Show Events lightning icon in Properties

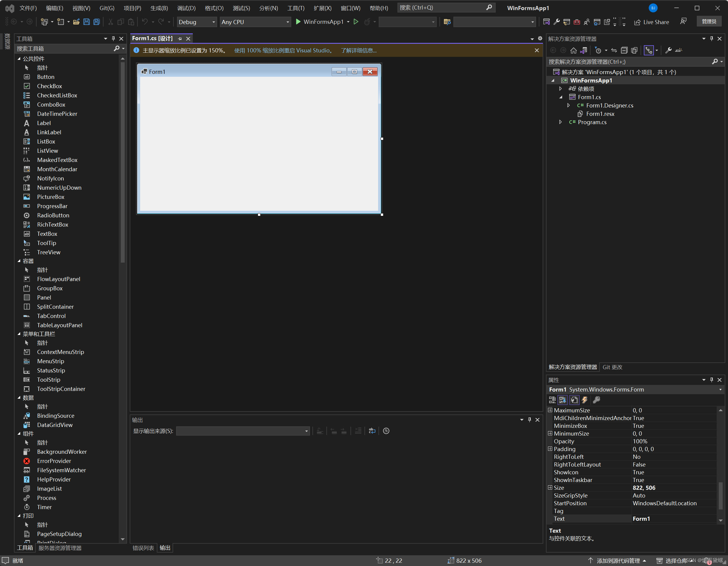click(585, 400)
